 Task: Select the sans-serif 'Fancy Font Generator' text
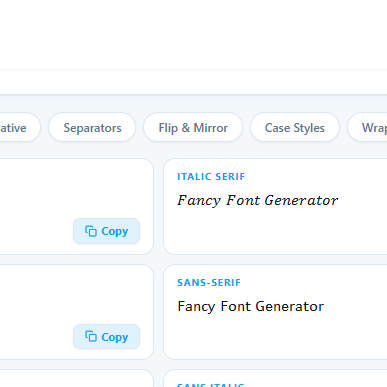coord(250,306)
